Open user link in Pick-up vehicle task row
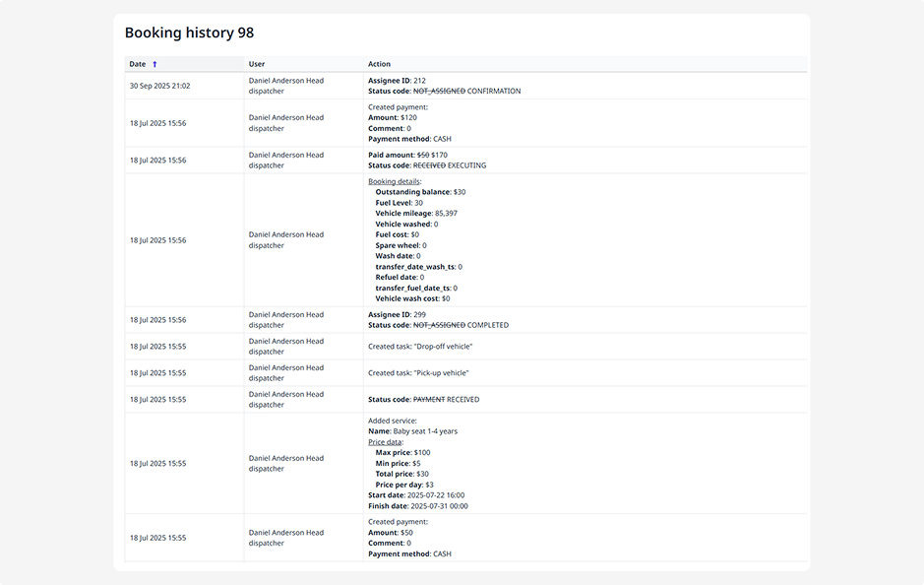 [x=285, y=373]
